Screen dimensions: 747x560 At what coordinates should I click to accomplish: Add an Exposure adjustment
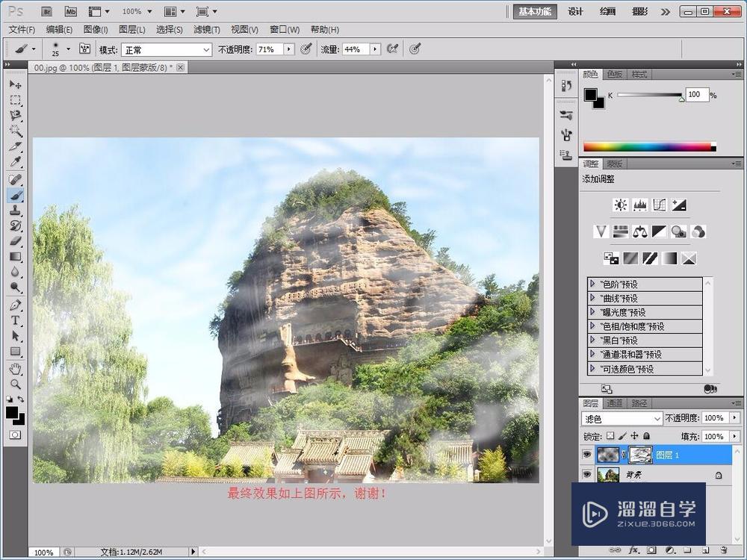click(678, 205)
